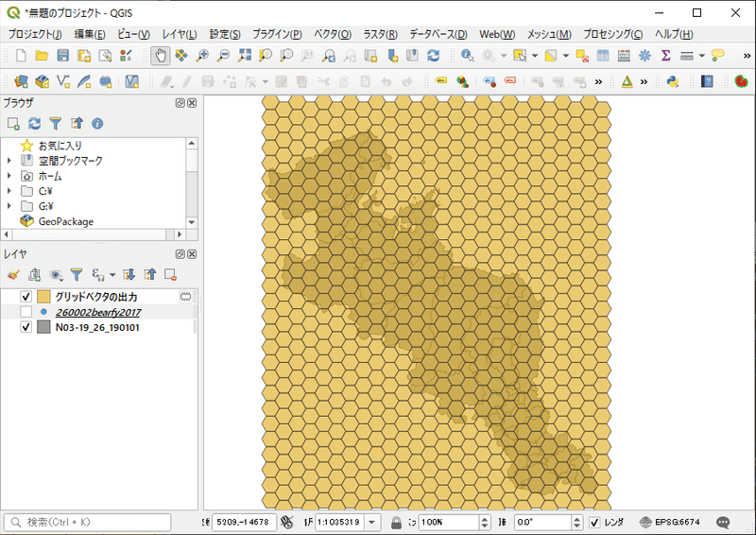The height and width of the screenshot is (535, 756).
Task: Click the coordinate field showing 5209,-14678
Action: 244,522
